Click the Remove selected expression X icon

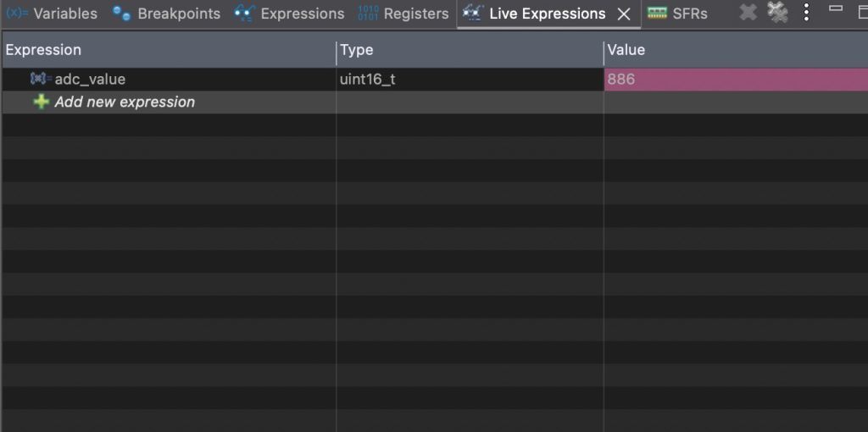(x=748, y=12)
